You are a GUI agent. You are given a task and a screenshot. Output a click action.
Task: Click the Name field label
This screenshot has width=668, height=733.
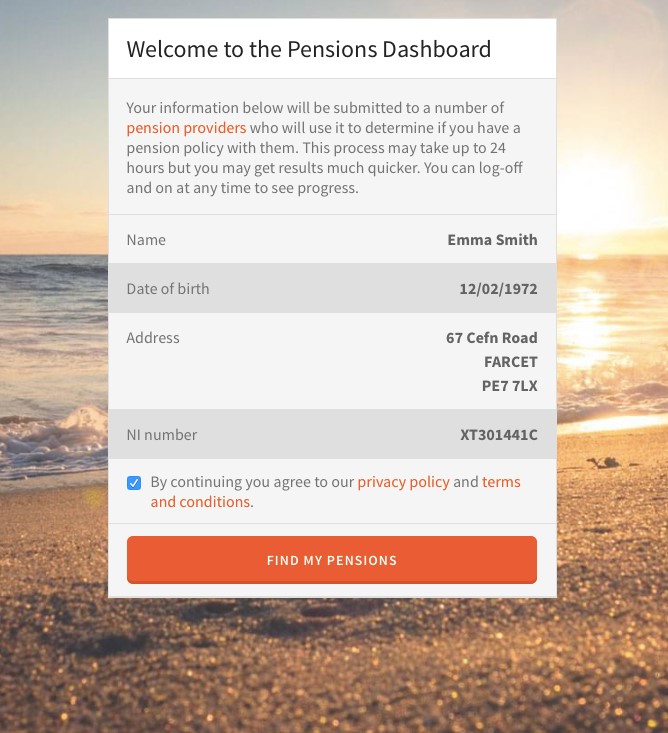click(x=146, y=240)
